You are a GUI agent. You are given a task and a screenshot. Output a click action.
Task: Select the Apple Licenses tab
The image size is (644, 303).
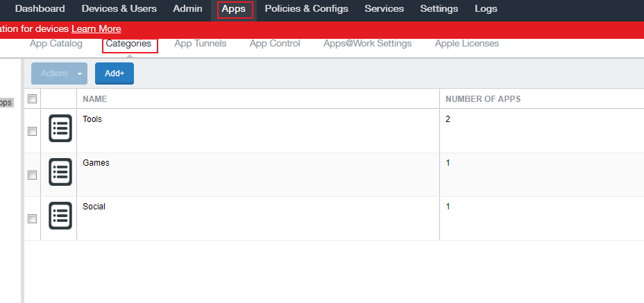pos(466,44)
